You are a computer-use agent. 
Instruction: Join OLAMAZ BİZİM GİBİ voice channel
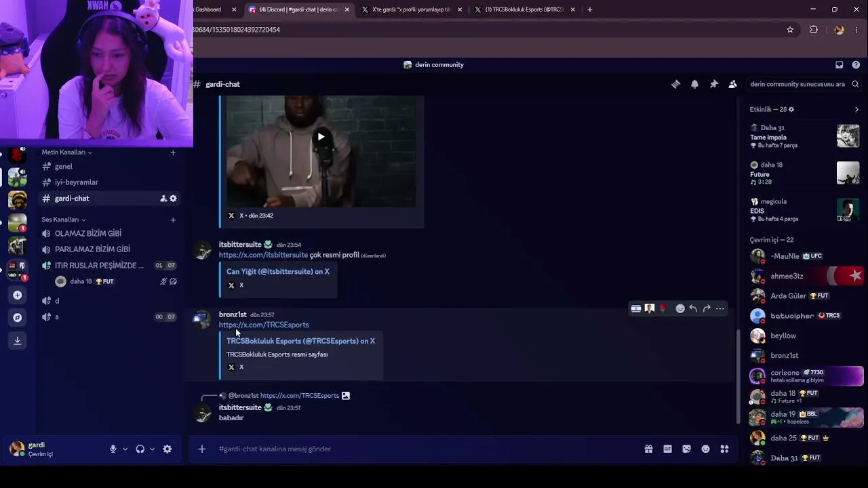click(108, 233)
